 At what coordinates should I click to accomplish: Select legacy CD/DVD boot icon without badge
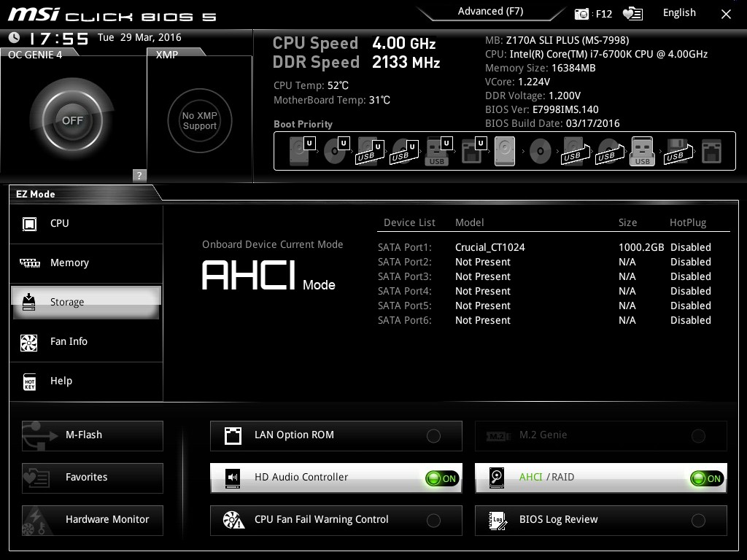(x=541, y=152)
